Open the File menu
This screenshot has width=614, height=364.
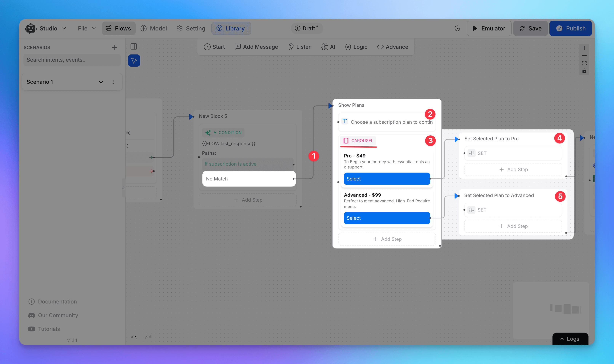(87, 28)
